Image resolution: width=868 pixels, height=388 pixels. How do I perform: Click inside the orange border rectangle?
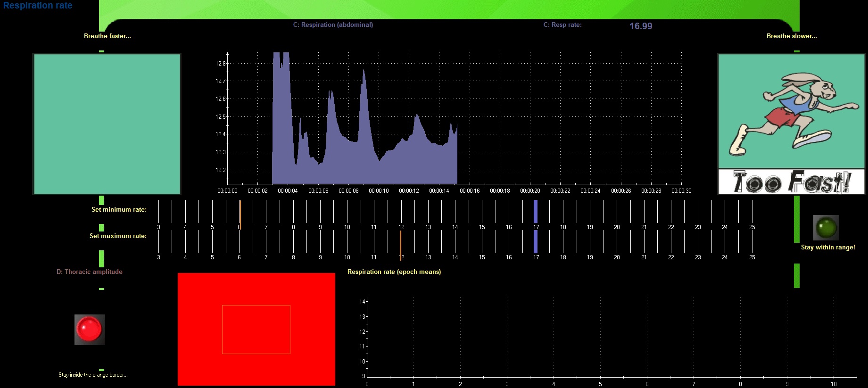256,330
